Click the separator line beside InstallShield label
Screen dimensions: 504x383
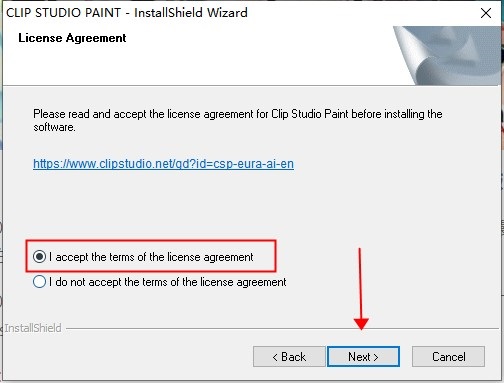pos(282,329)
